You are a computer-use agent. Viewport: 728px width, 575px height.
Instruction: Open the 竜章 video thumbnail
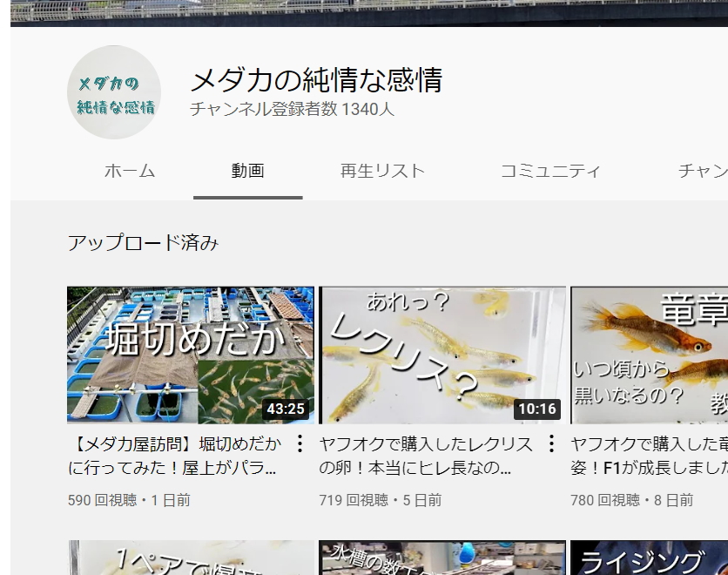pyautogui.click(x=650, y=355)
